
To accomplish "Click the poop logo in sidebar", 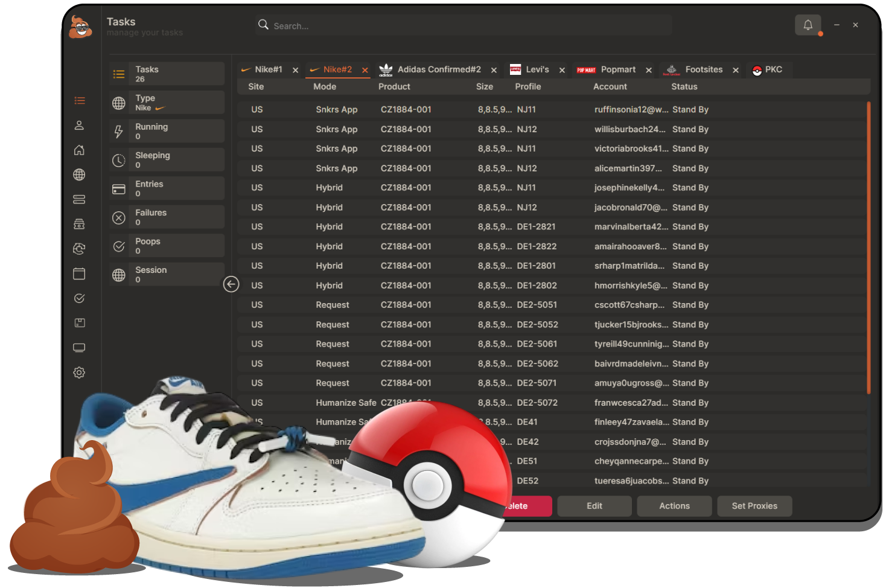I will (x=80, y=27).
